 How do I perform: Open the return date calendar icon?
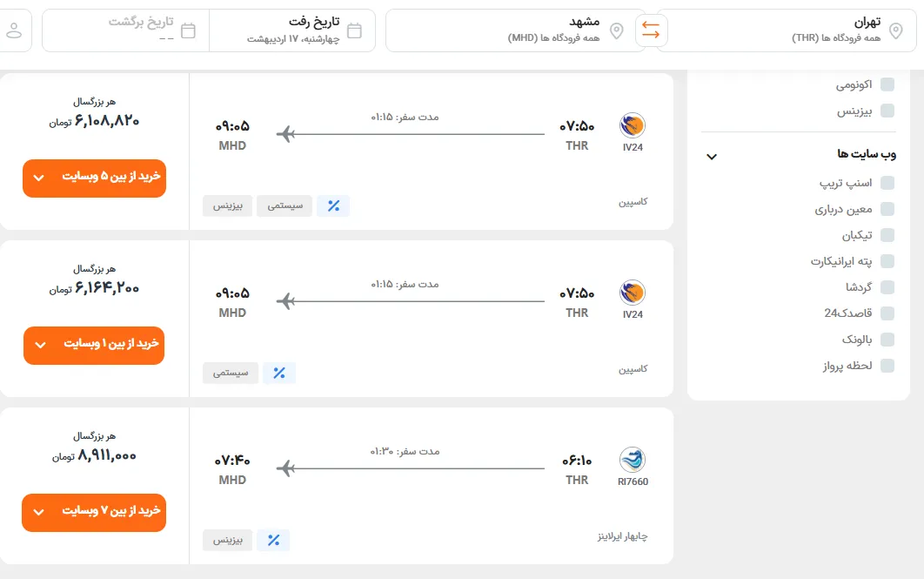point(188,30)
